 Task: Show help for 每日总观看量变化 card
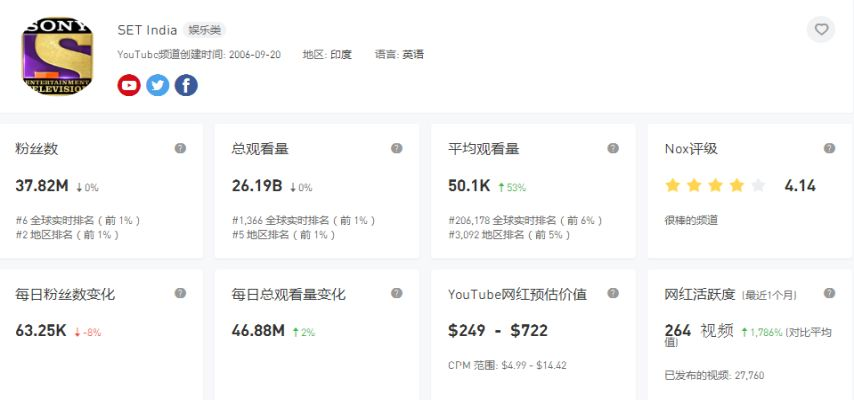point(396,293)
